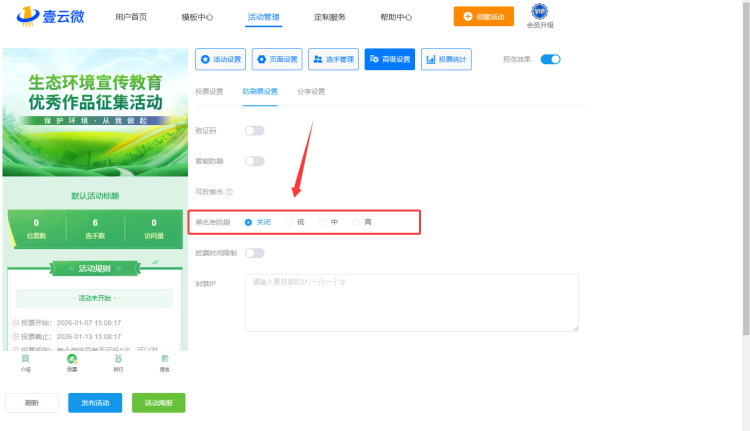The image size is (750, 431).
Task: Turn on the 智能防刷 switch
Action: point(254,160)
